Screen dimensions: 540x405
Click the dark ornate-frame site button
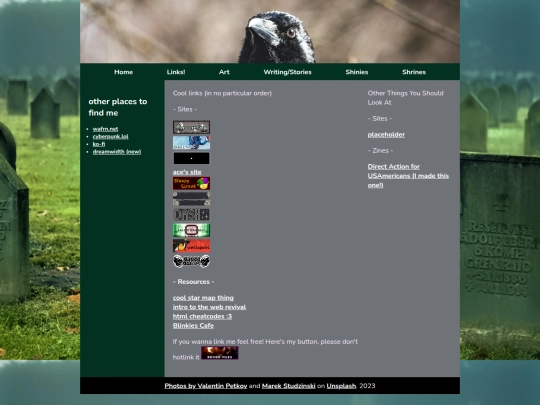pos(191,199)
